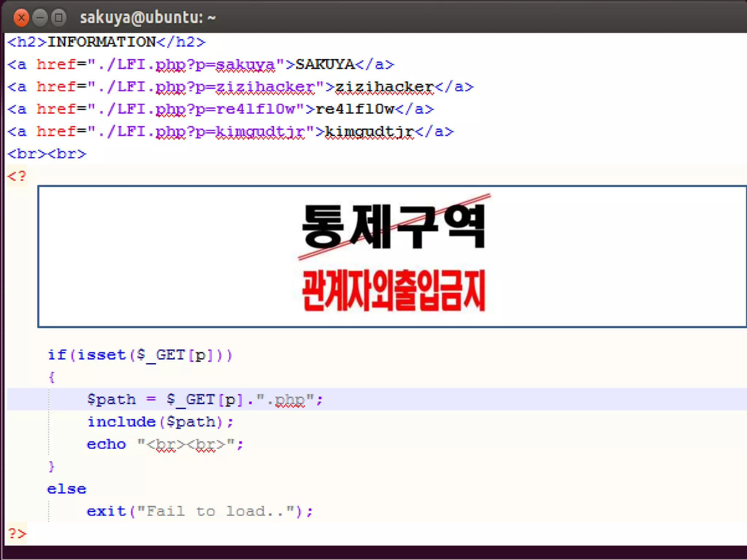Click the include($path) statement

tap(160, 422)
